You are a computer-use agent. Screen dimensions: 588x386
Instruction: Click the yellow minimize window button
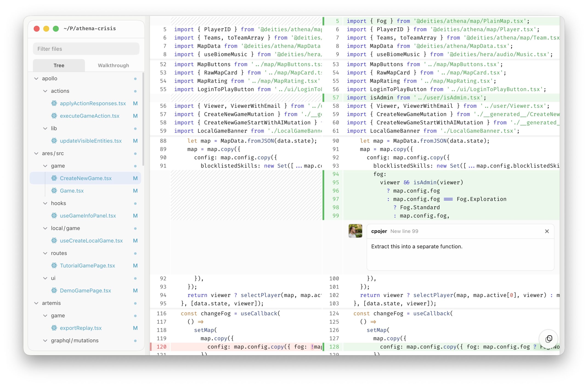pyautogui.click(x=46, y=29)
